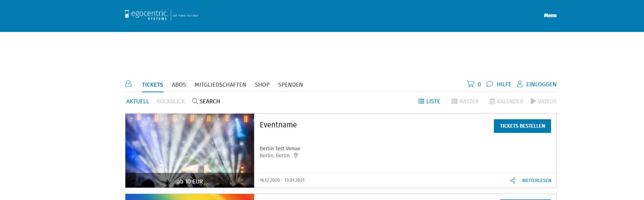Screen dimensions: 644x200
Task: Switch to Raster grid view
Action: [465, 101]
